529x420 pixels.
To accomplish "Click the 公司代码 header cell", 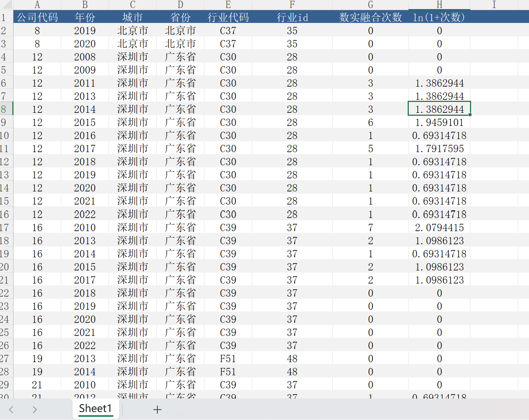I will tap(37, 17).
